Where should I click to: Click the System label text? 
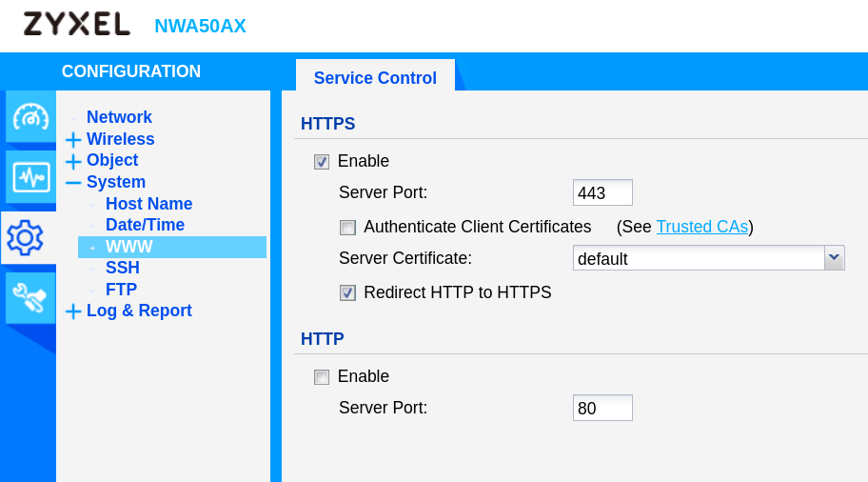click(116, 182)
